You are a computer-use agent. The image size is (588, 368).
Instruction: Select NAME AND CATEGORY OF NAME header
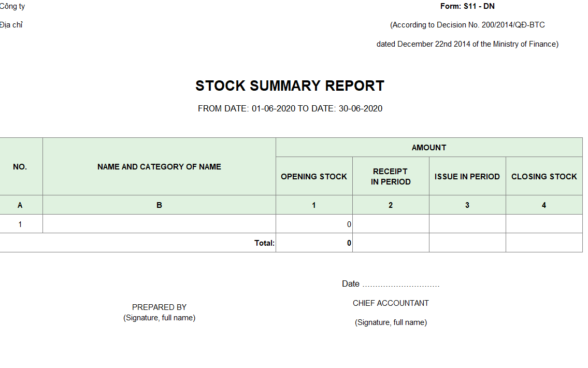point(160,166)
